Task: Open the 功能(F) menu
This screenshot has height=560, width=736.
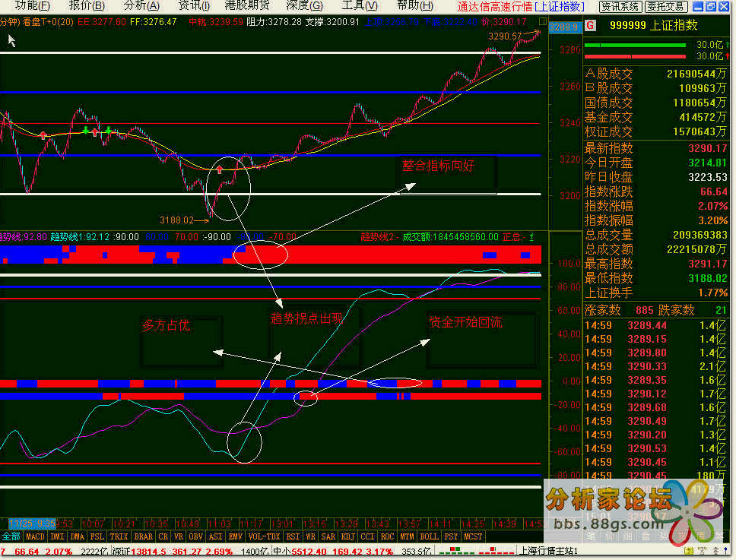Action: point(31,5)
